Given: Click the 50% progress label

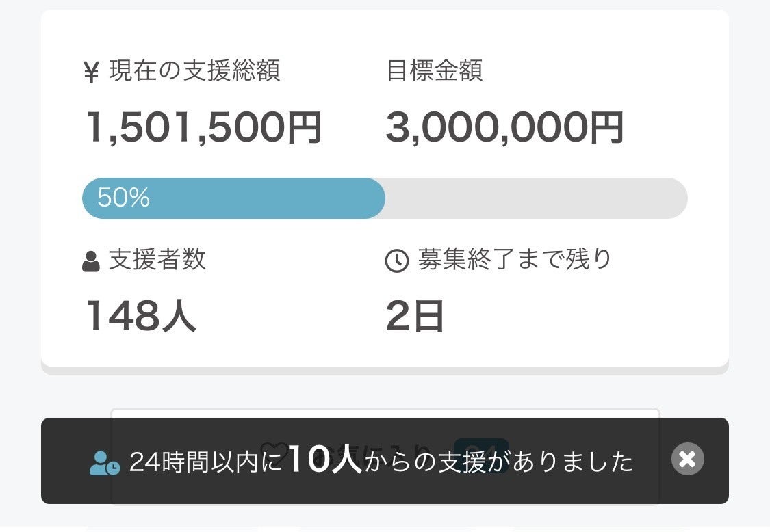Looking at the screenshot, I should [x=123, y=198].
